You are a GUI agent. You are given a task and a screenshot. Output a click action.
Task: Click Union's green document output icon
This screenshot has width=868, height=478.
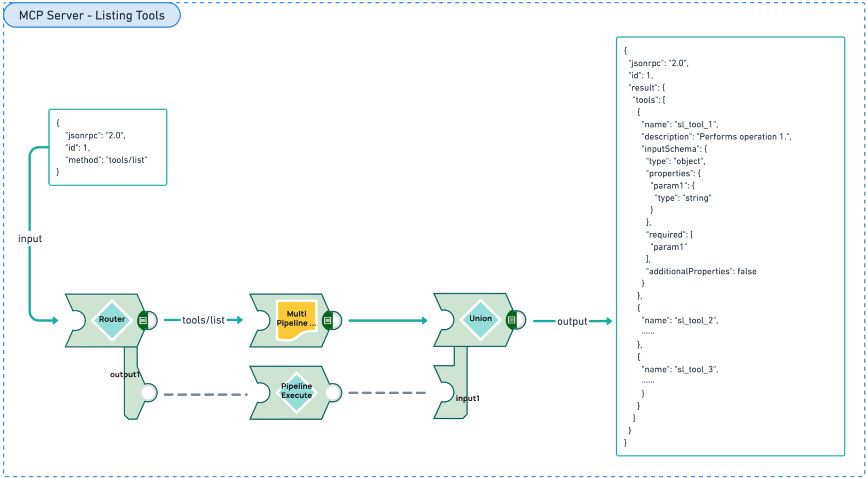click(x=511, y=320)
